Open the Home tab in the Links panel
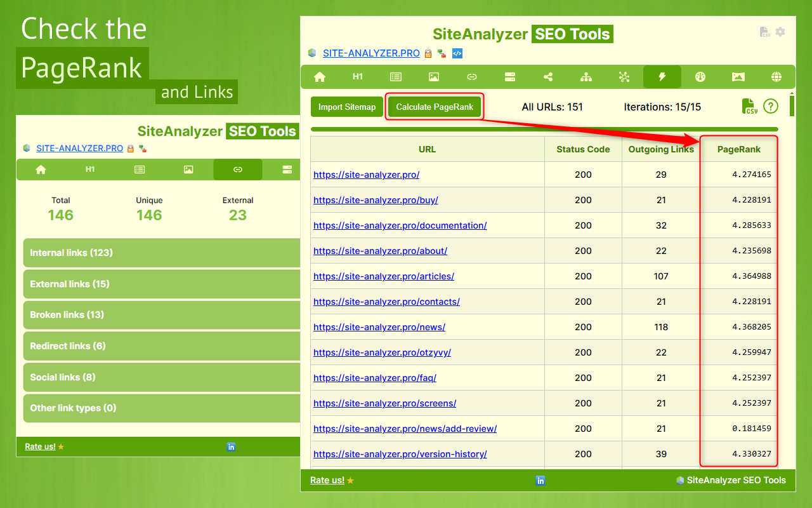Image resolution: width=812 pixels, height=508 pixels. coord(41,170)
